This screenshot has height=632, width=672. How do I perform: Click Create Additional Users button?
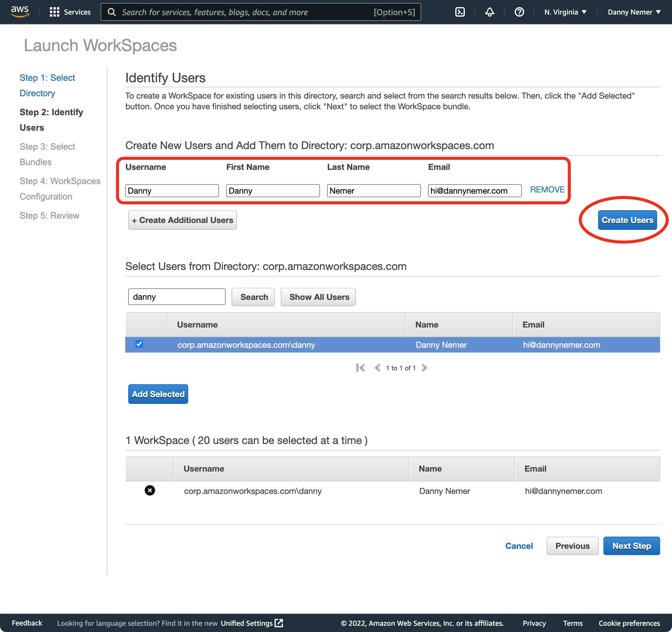click(182, 220)
